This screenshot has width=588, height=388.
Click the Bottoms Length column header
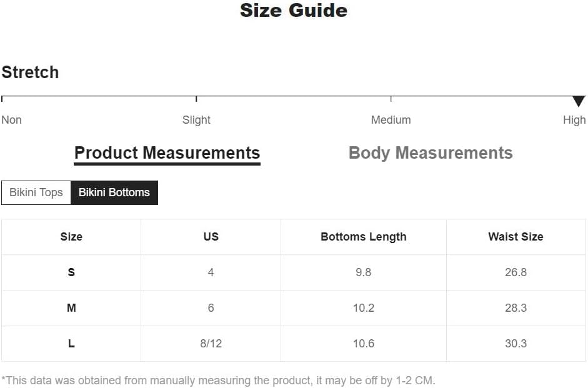[364, 237]
